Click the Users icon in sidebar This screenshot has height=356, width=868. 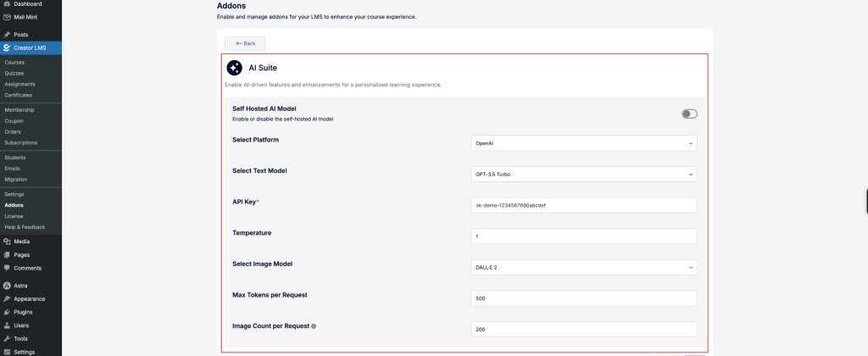(7, 325)
